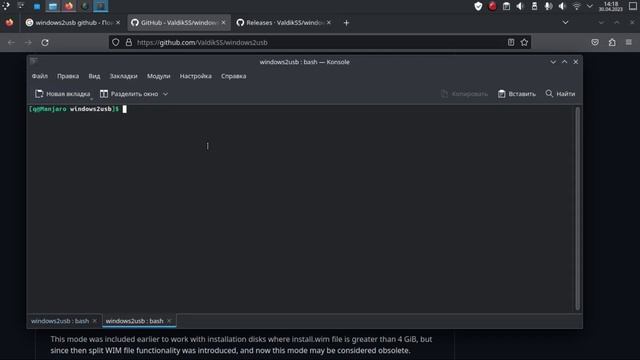Open the removable devices tray icon

pos(534,6)
